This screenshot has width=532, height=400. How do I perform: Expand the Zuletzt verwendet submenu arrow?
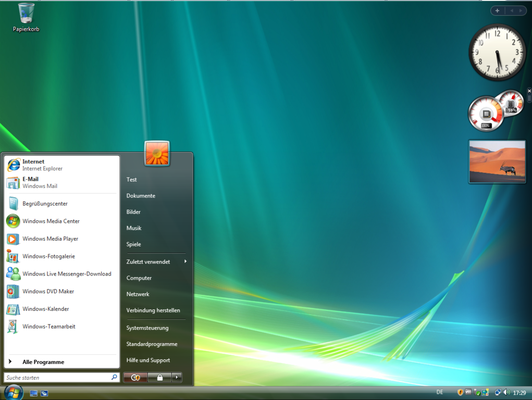tap(185, 261)
